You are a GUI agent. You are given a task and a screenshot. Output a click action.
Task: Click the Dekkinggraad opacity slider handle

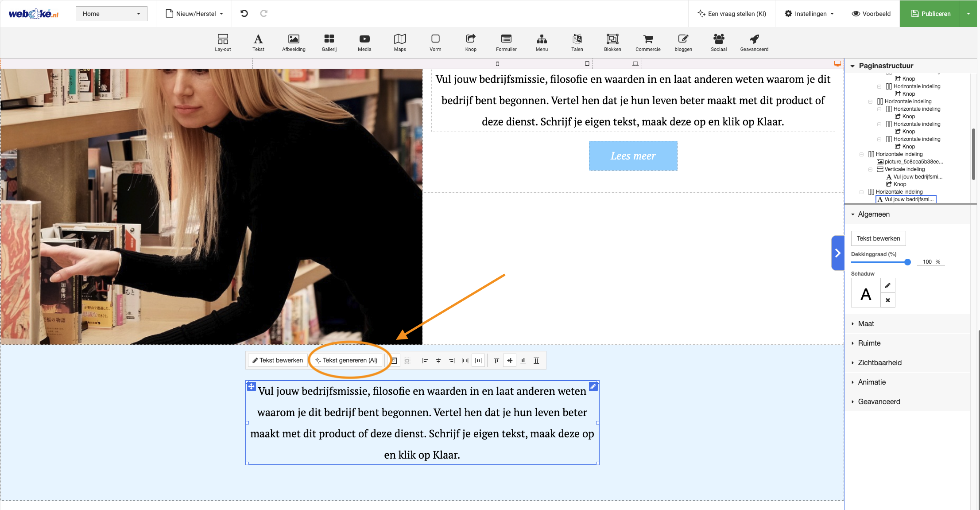(x=907, y=262)
